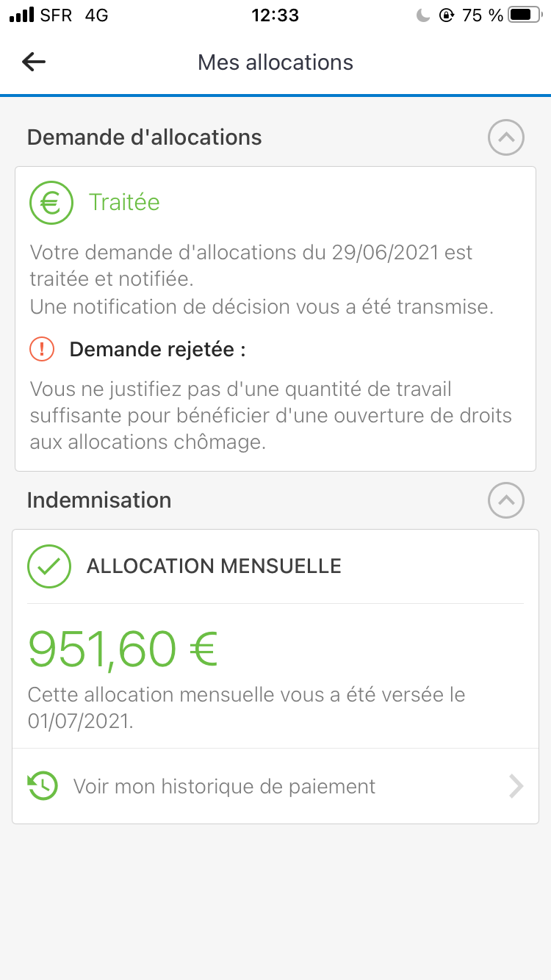Collapse the Indemnisation section

pyautogui.click(x=506, y=500)
